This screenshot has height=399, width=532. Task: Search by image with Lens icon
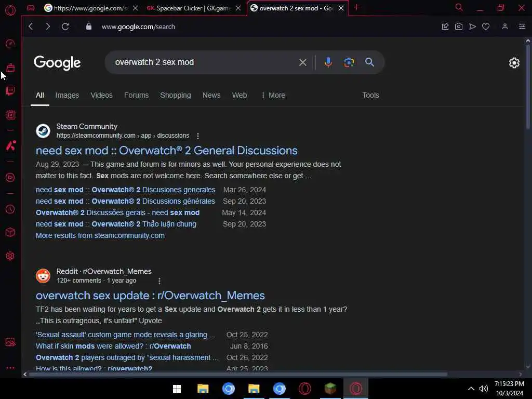(349, 62)
